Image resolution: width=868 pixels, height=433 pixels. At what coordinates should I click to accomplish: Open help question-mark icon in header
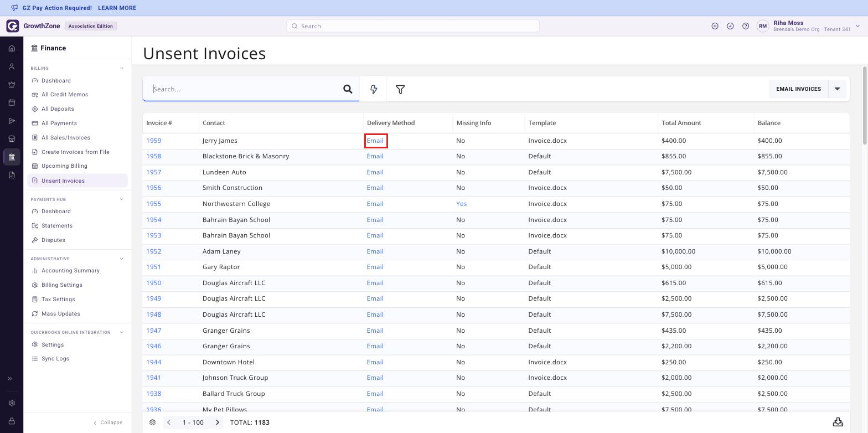point(746,26)
